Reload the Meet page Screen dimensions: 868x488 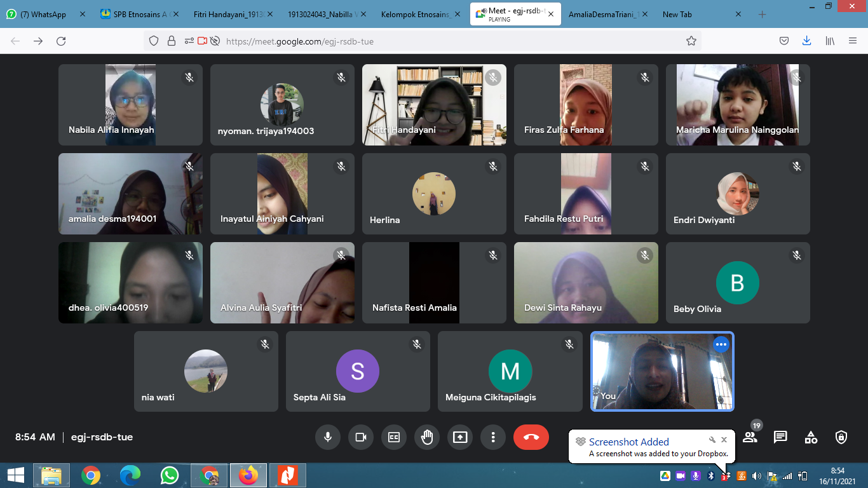coord(61,41)
